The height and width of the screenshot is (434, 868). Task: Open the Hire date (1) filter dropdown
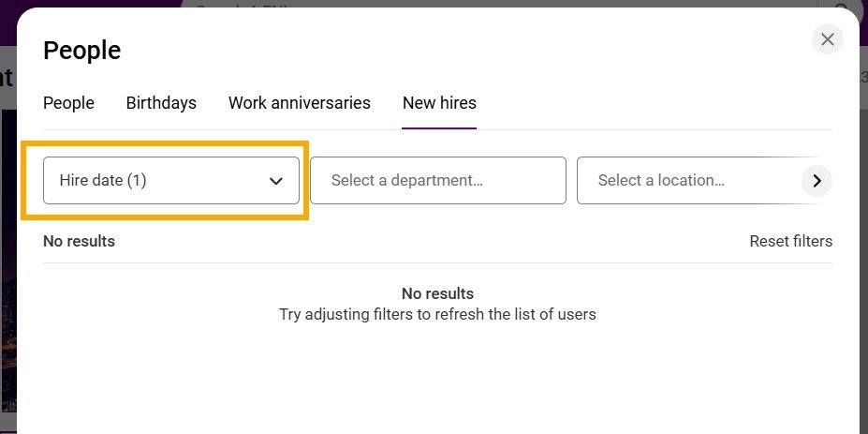(159, 181)
